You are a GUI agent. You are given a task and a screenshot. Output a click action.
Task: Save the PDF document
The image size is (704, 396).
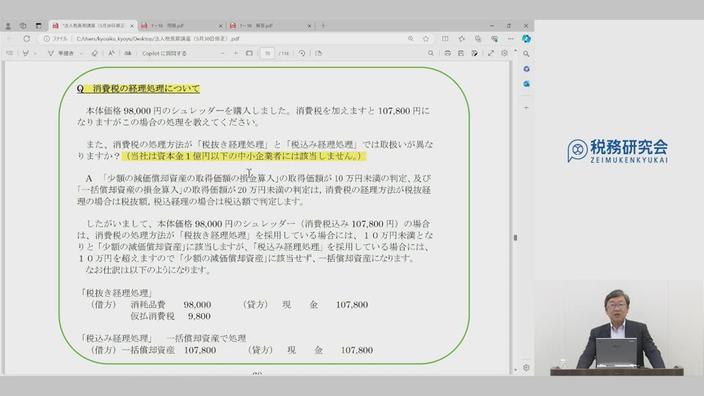click(x=461, y=53)
